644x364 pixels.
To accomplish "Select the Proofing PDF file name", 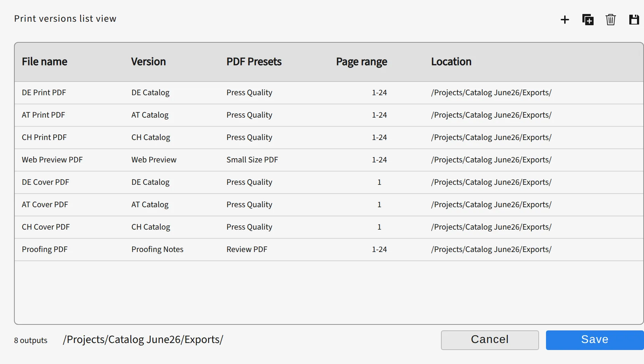I will coord(44,250).
